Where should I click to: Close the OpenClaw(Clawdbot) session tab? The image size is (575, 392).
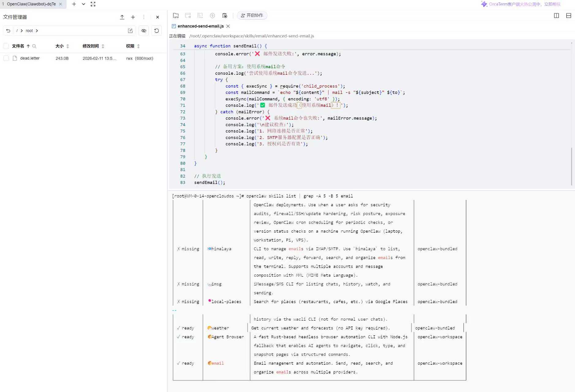(61, 4)
